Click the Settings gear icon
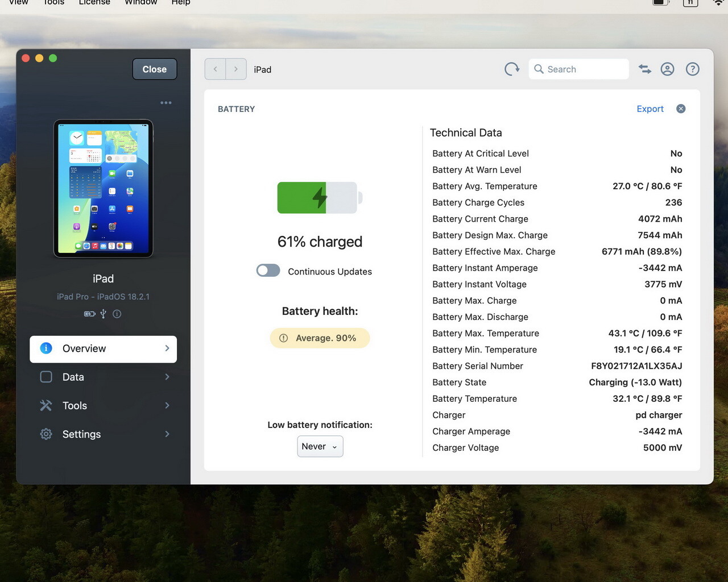The image size is (728, 582). click(x=46, y=434)
